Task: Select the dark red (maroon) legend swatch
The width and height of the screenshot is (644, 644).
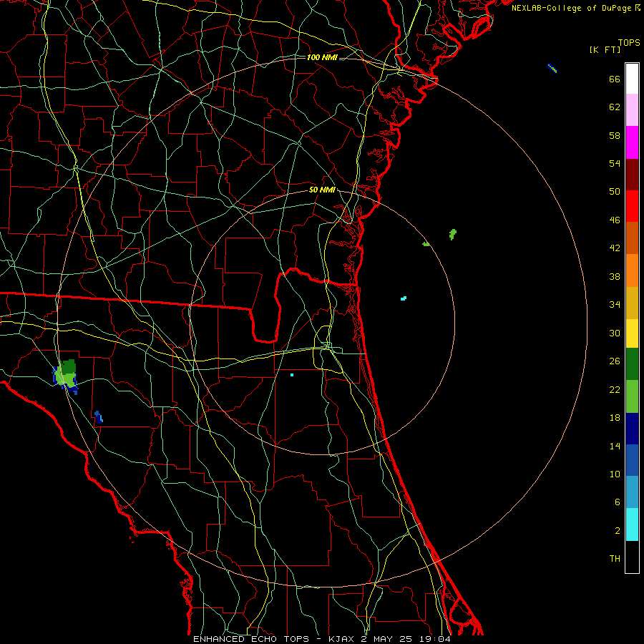Action: pyautogui.click(x=632, y=175)
